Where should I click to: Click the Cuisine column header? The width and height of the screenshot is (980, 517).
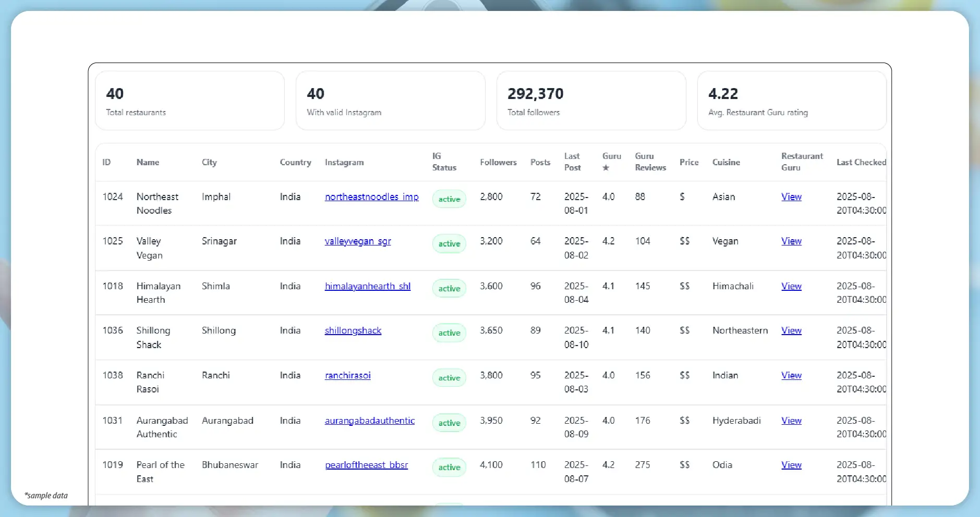727,162
